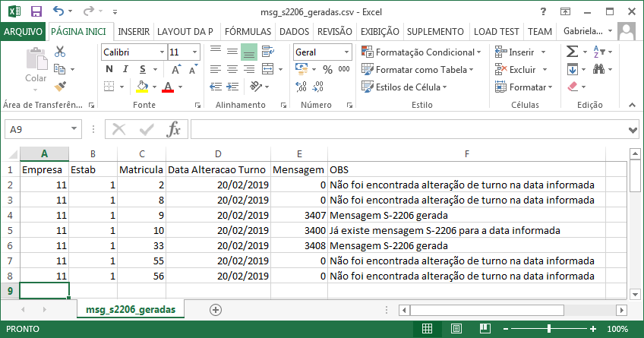Adjust the zoom slider handle

pos(549,329)
